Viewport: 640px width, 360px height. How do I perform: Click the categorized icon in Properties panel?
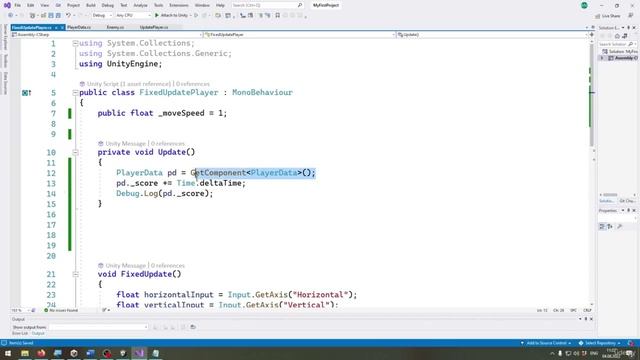click(x=602, y=227)
